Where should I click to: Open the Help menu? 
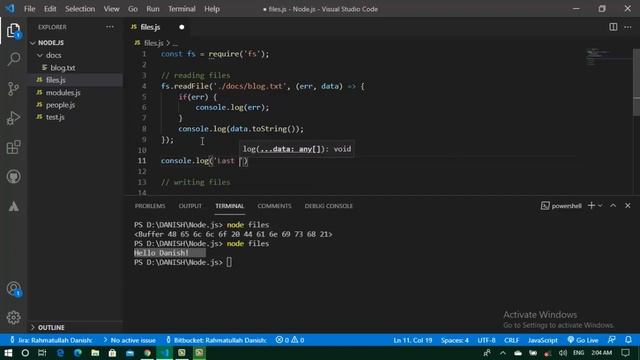212,9
